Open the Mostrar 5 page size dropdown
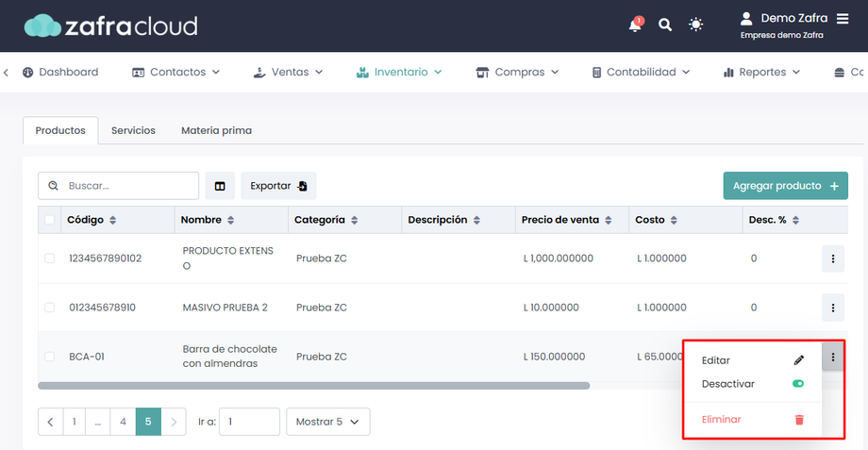The width and height of the screenshot is (868, 450). [327, 422]
